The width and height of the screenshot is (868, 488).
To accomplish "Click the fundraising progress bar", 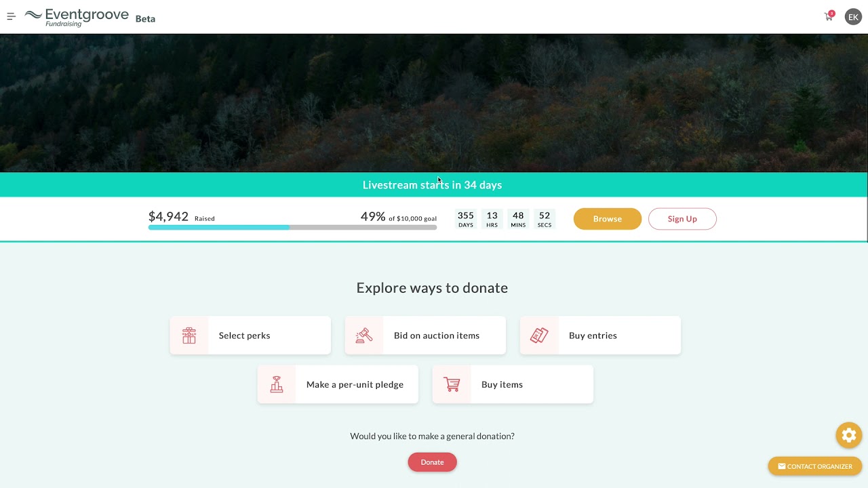I will (292, 228).
